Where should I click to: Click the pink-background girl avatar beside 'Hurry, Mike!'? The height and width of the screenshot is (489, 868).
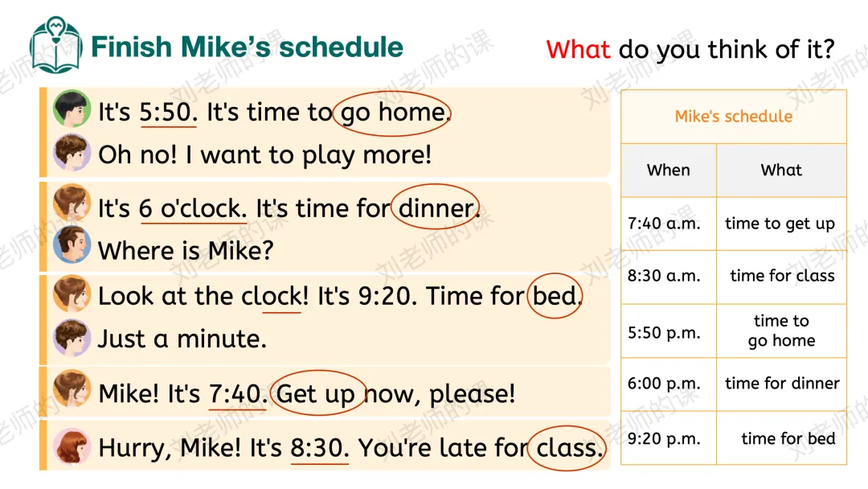(x=72, y=446)
